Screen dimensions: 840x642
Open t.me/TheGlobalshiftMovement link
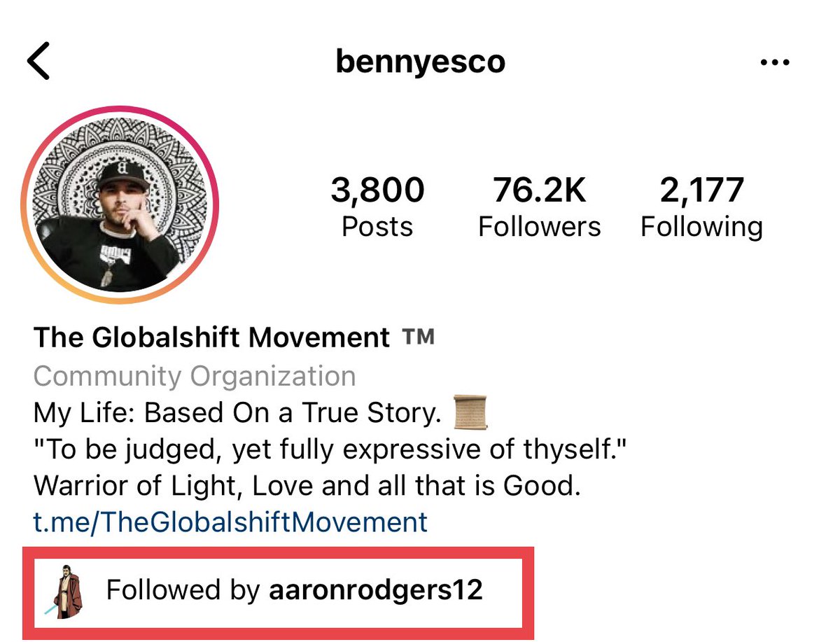pyautogui.click(x=230, y=522)
